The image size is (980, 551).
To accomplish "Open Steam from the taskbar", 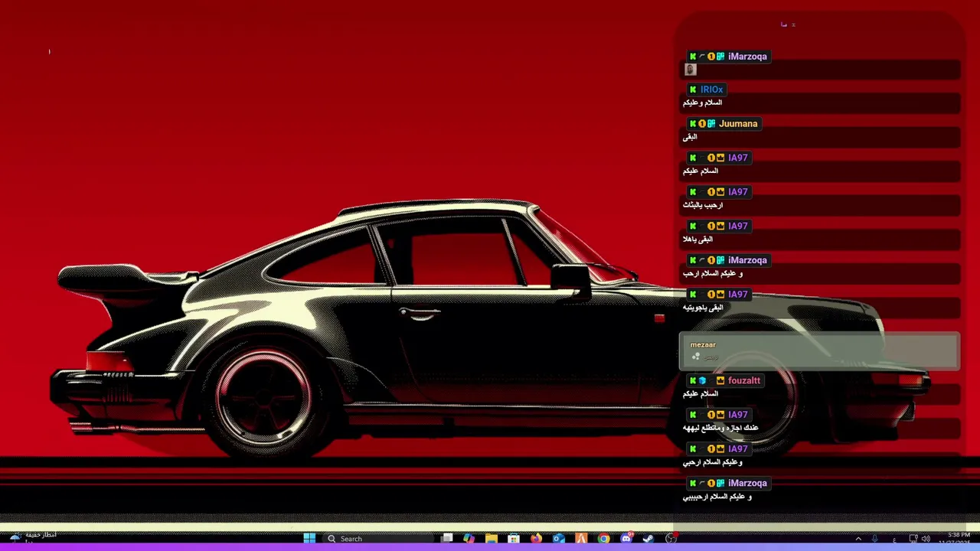I will pos(648,539).
